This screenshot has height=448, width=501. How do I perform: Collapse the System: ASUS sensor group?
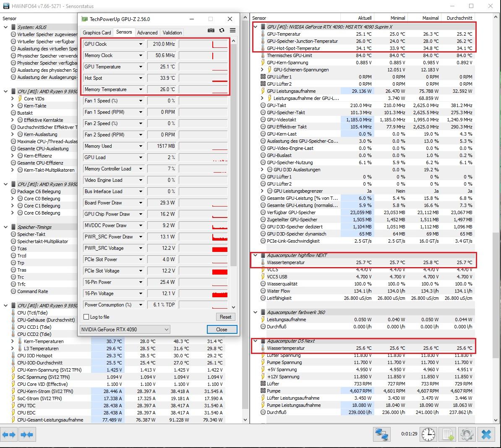pyautogui.click(x=6, y=27)
